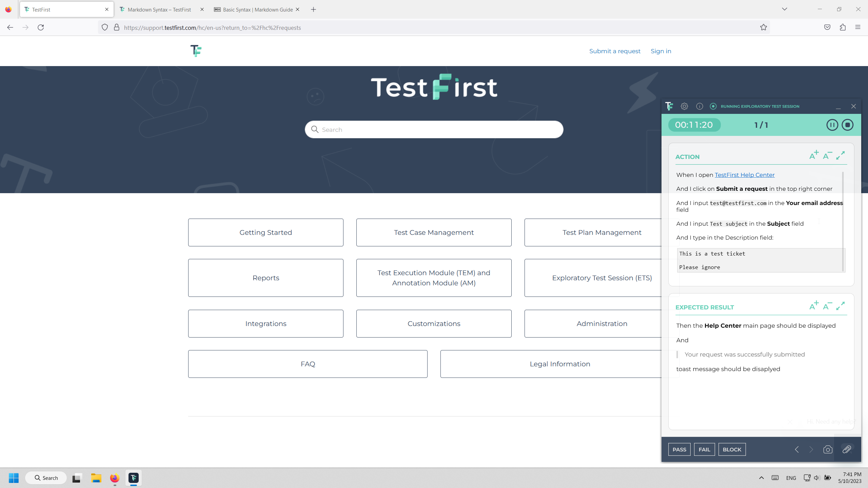
Task: Mark the step as BLOCK
Action: (732, 449)
